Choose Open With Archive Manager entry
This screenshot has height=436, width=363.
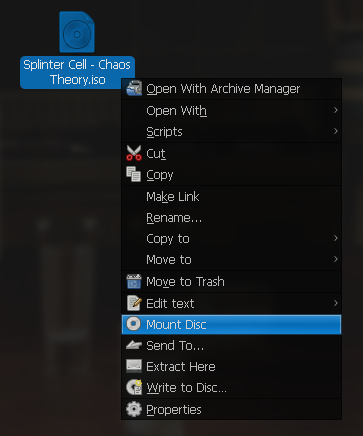pyautogui.click(x=232, y=89)
